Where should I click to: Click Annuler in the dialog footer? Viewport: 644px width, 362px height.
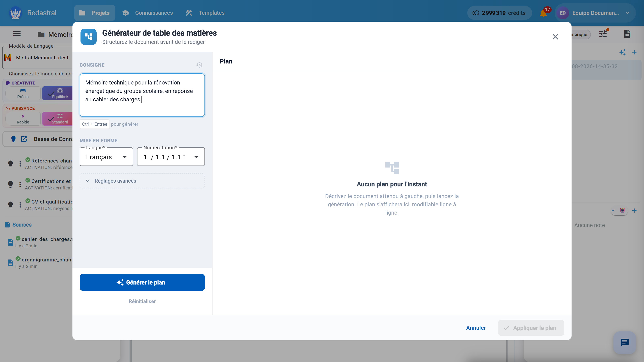476,328
